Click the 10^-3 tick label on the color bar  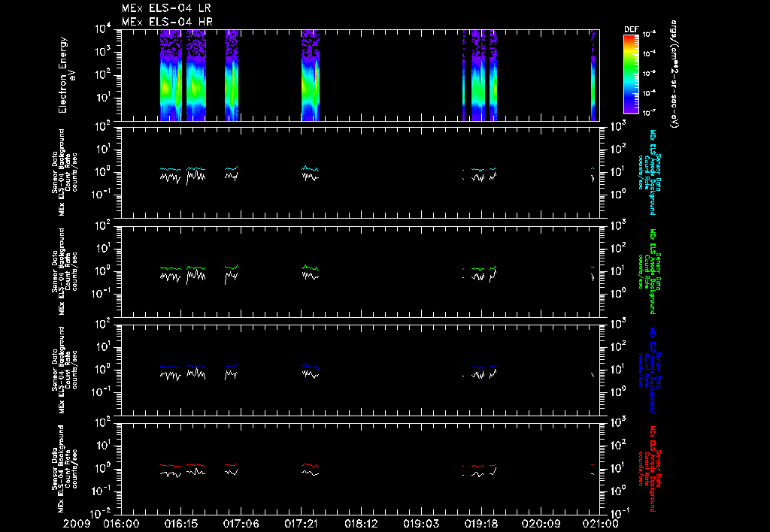pyautogui.click(x=650, y=35)
